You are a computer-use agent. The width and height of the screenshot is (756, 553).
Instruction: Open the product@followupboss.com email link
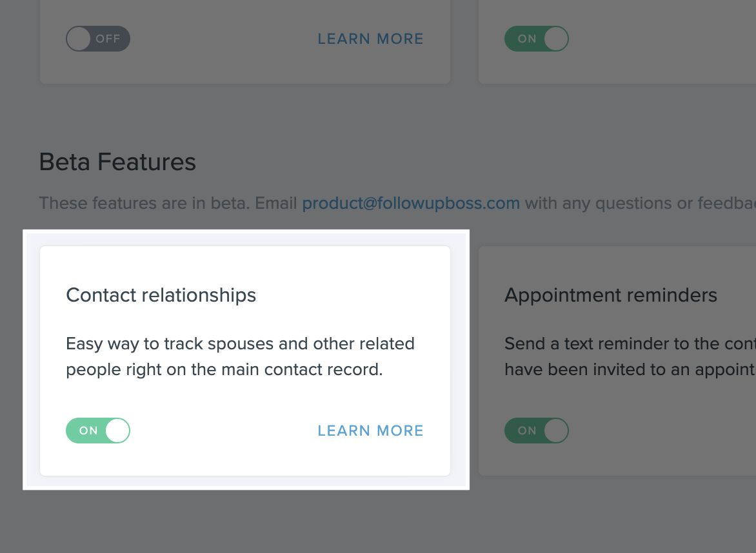pyautogui.click(x=411, y=204)
